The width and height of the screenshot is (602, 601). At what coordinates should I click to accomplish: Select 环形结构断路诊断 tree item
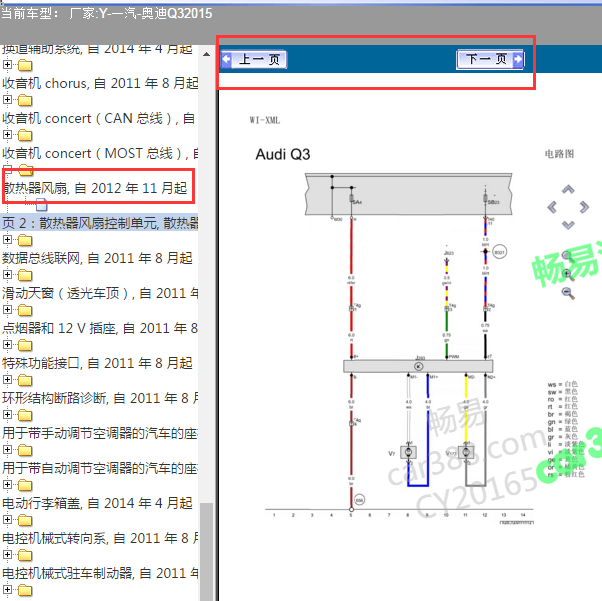100,398
